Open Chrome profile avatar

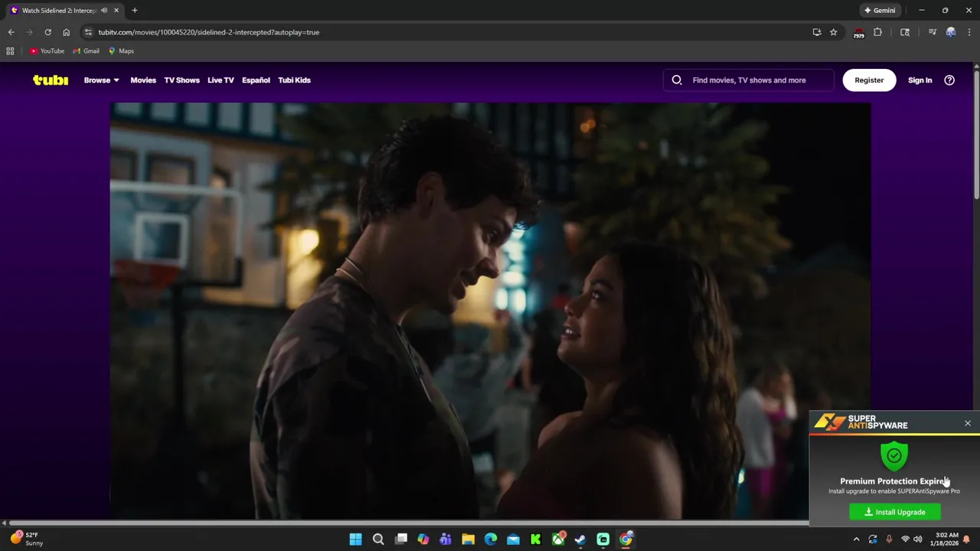point(951,32)
